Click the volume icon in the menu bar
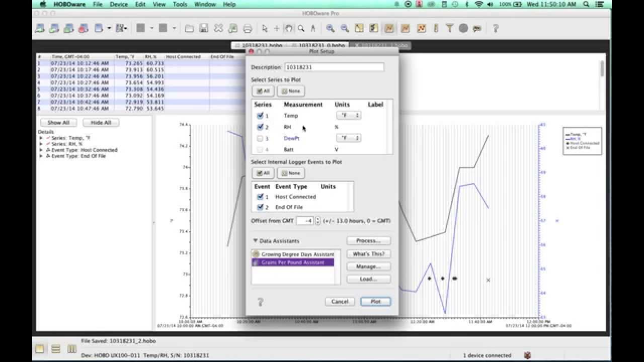644x362 pixels. coord(490,4)
